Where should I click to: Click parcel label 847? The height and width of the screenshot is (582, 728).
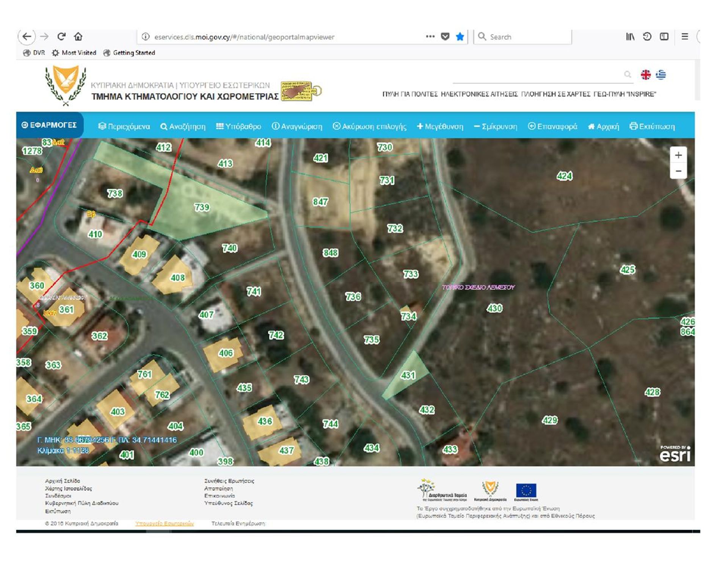pos(320,202)
